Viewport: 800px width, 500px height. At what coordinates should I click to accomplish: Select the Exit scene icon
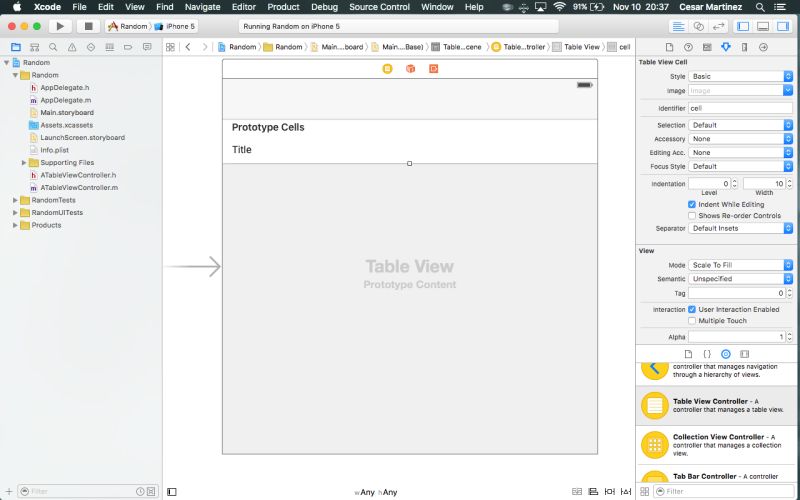click(433, 68)
